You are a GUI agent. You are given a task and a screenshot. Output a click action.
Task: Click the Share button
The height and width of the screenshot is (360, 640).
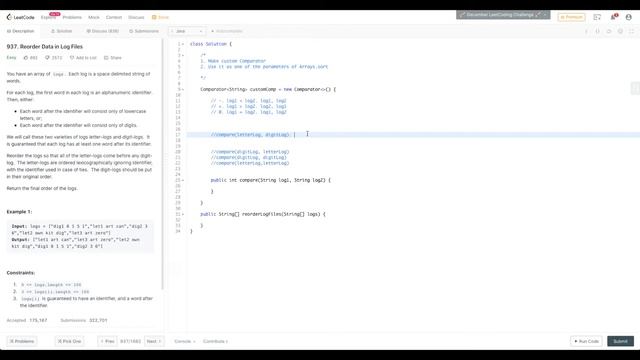coord(113,58)
